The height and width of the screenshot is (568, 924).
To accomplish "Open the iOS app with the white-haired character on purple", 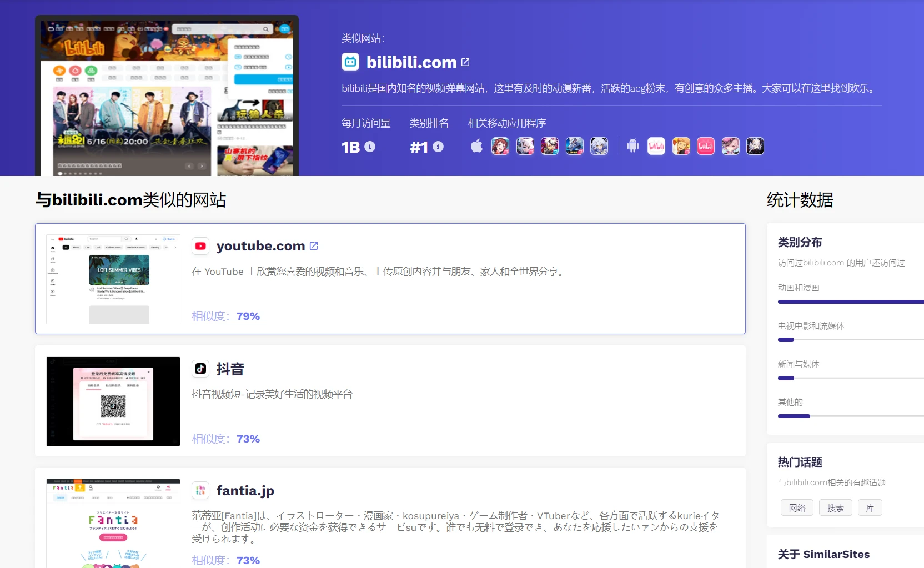I will (x=525, y=146).
